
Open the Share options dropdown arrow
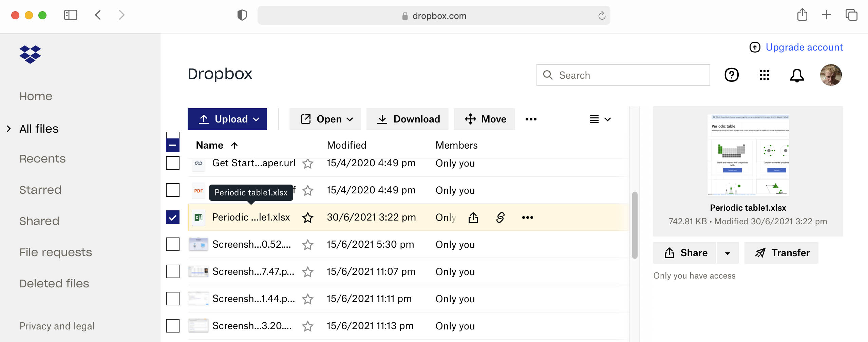(728, 253)
